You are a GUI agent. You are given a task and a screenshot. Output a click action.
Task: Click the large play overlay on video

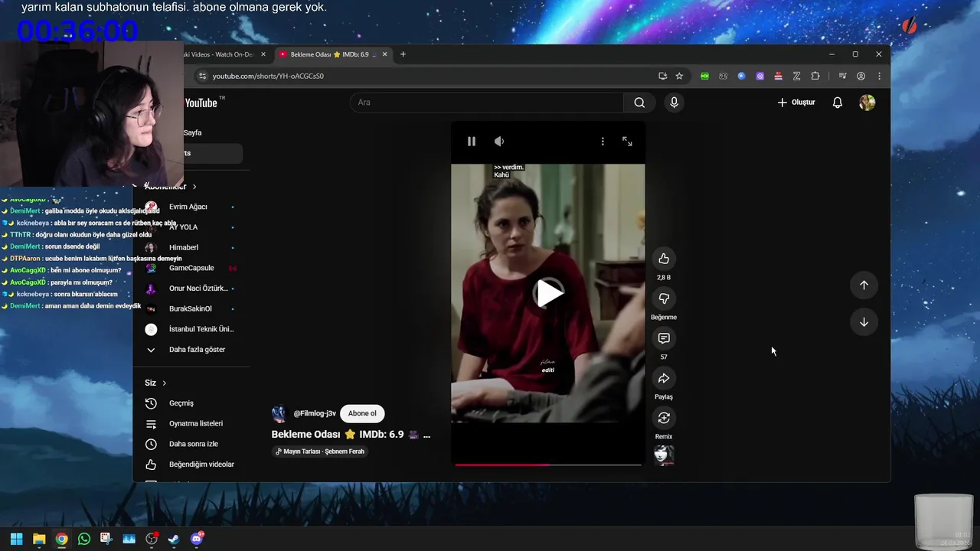click(548, 293)
